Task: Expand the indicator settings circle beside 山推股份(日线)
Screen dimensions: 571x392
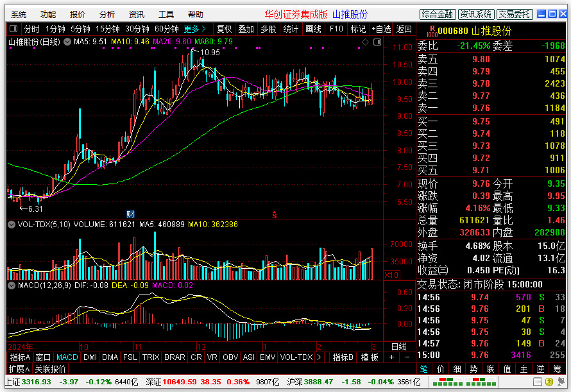Action: [67, 42]
